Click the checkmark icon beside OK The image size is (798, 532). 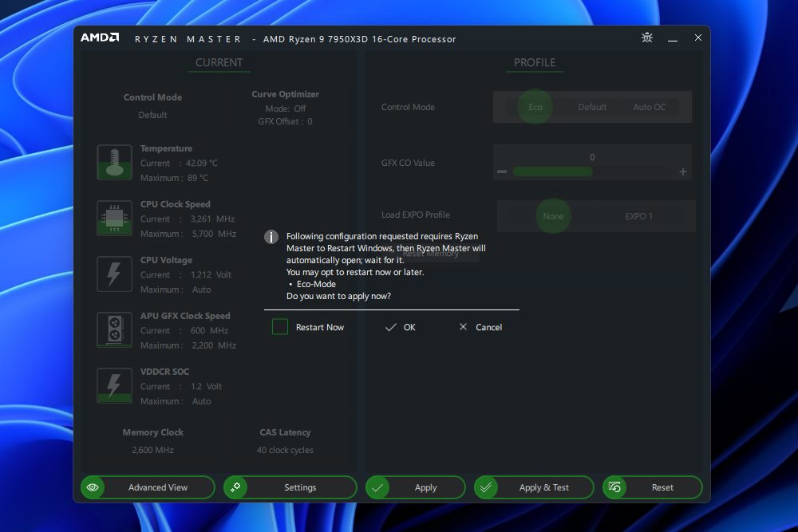[x=390, y=327]
